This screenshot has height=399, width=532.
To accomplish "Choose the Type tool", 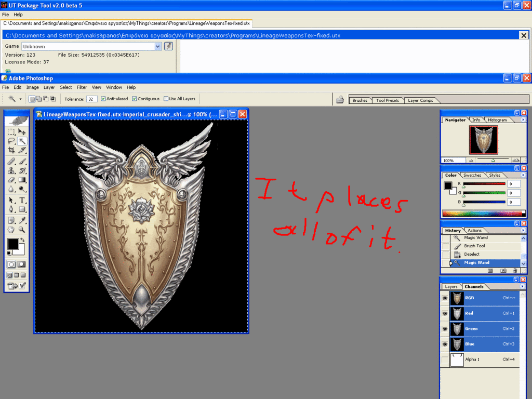I will pyautogui.click(x=22, y=200).
